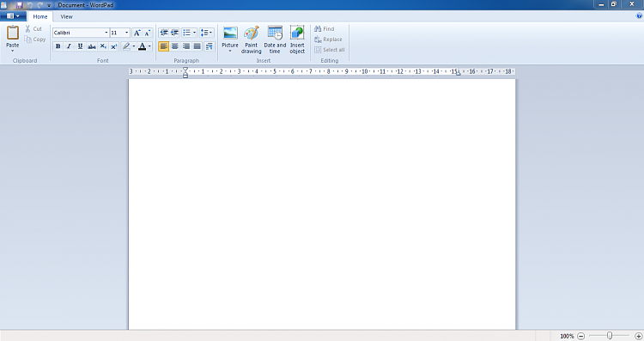
Task: Click the WordPad application icon in title bar
Action: [4, 5]
